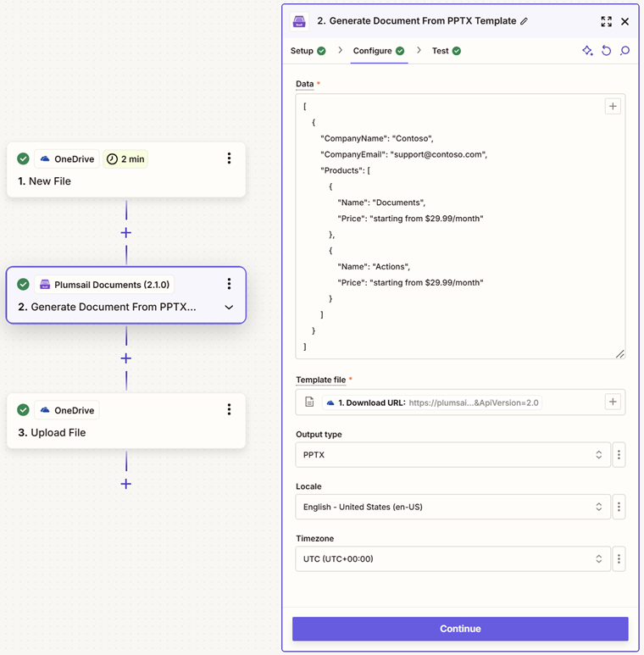
Task: Open the AI sparkle assistant icon
Action: coord(587,51)
